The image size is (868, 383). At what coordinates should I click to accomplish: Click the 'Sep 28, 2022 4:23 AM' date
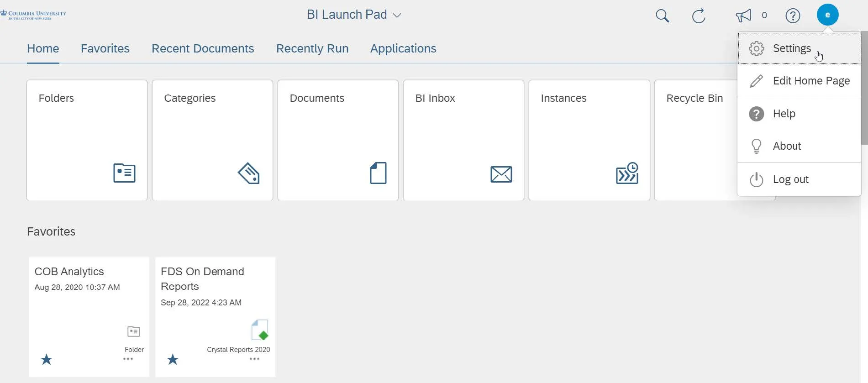pyautogui.click(x=201, y=303)
